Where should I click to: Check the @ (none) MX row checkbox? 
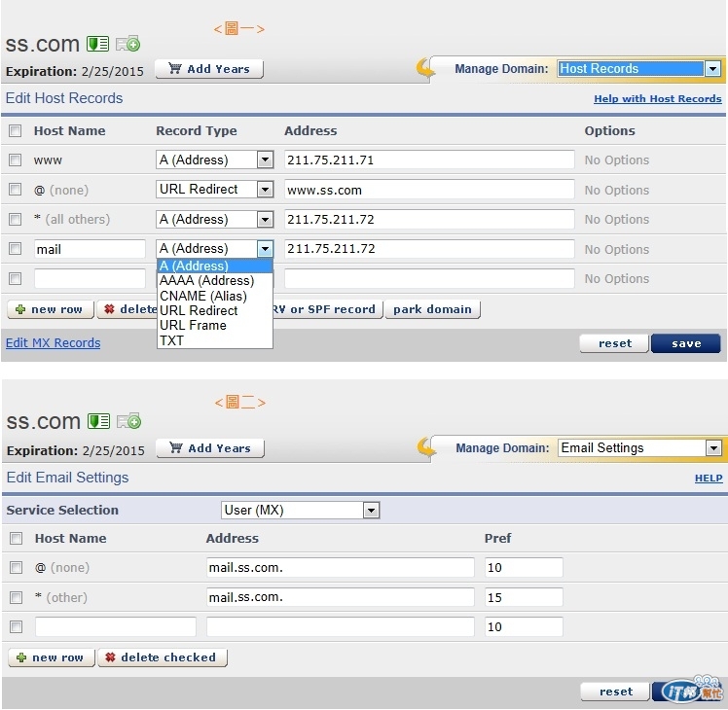point(17,568)
